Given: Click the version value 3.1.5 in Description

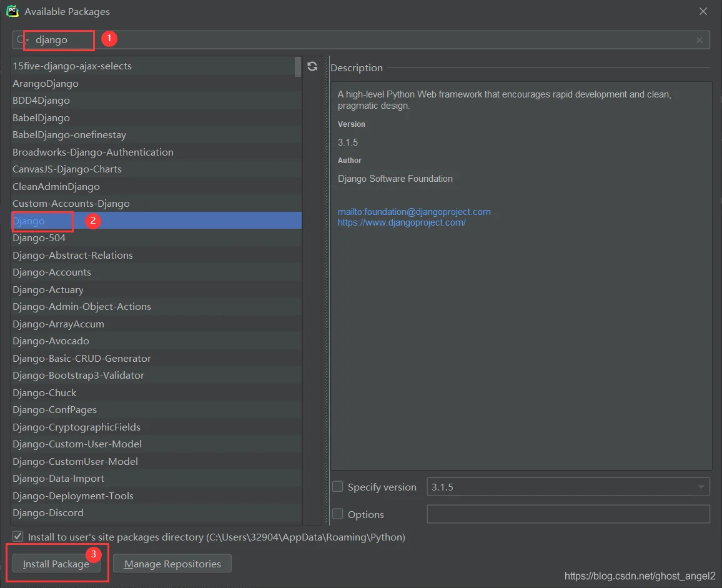Looking at the screenshot, I should click(348, 142).
